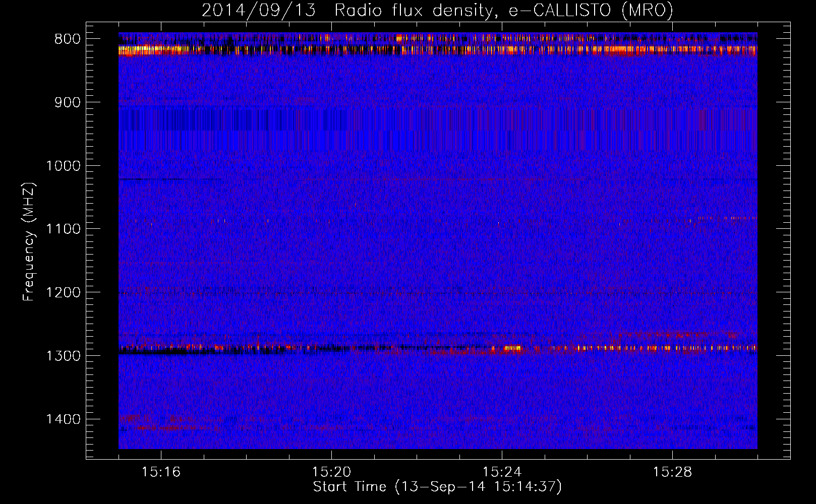Click the 900 frequency tick label

click(x=68, y=102)
